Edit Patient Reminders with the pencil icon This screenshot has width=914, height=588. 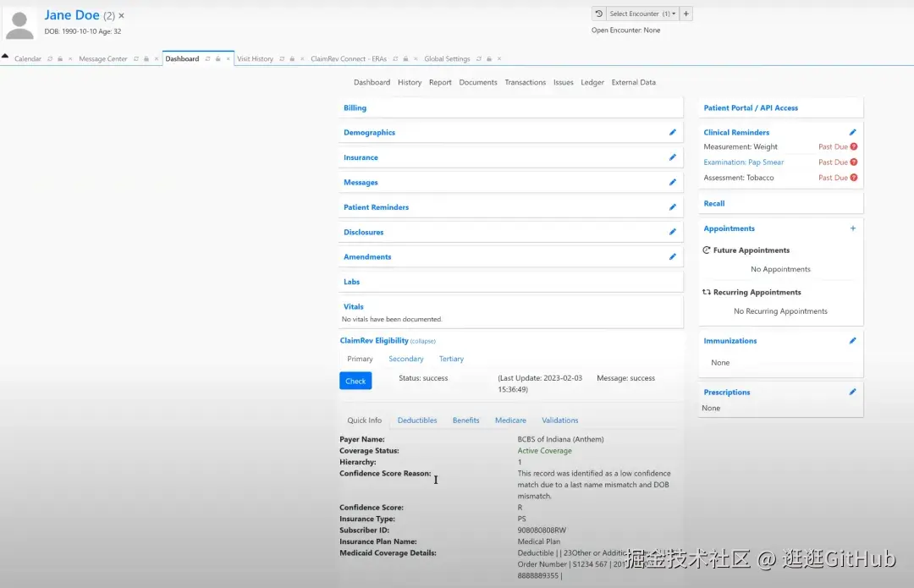tap(673, 207)
